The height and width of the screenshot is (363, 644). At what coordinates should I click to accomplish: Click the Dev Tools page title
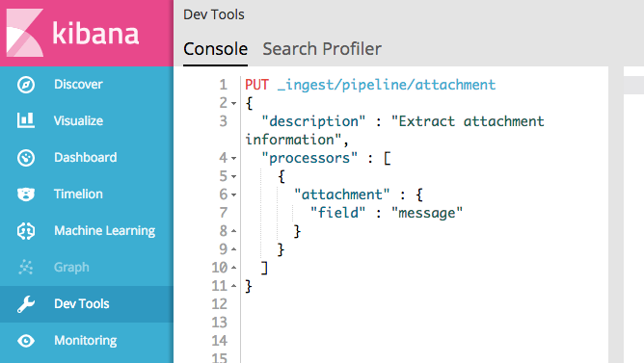(214, 14)
